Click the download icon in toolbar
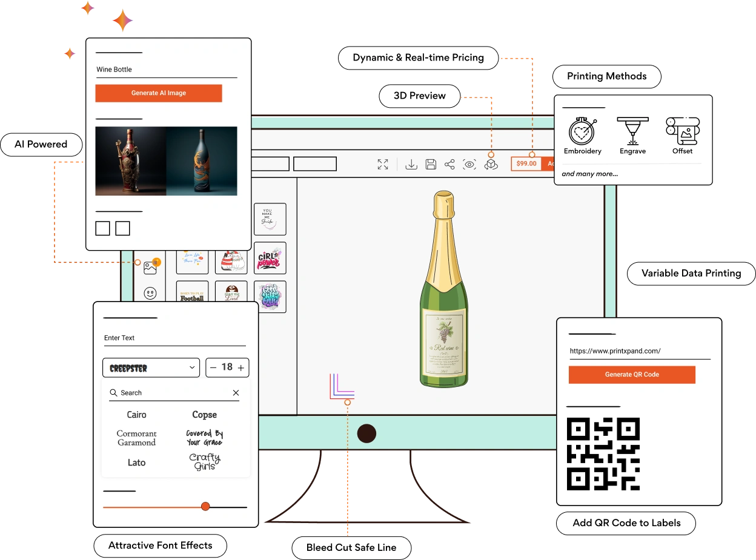 [x=411, y=164]
